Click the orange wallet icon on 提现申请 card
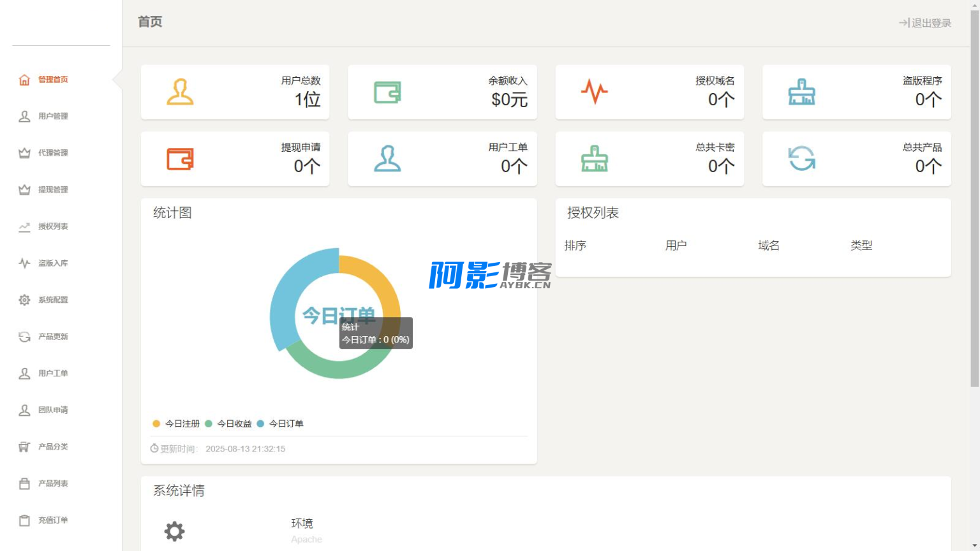Image resolution: width=980 pixels, height=551 pixels. [180, 159]
